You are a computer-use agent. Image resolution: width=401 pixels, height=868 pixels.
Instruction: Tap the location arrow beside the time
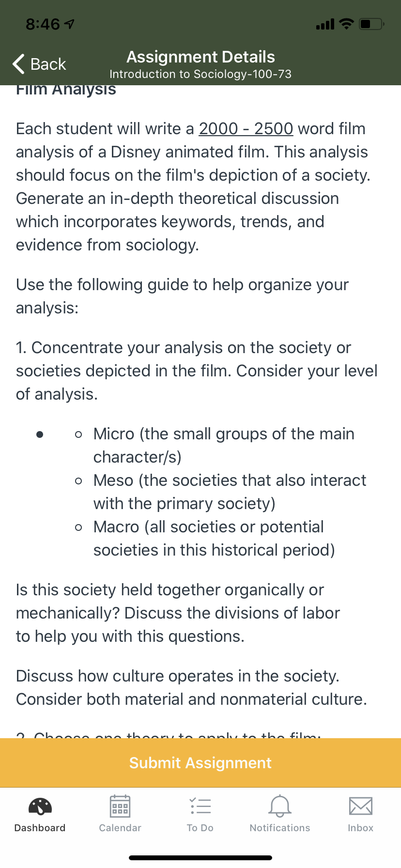point(70,24)
